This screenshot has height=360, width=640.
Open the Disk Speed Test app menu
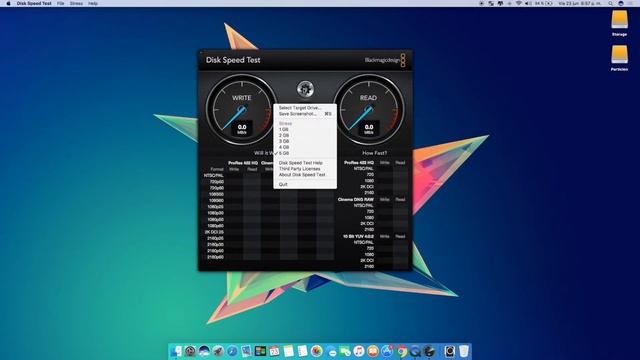click(34, 3)
